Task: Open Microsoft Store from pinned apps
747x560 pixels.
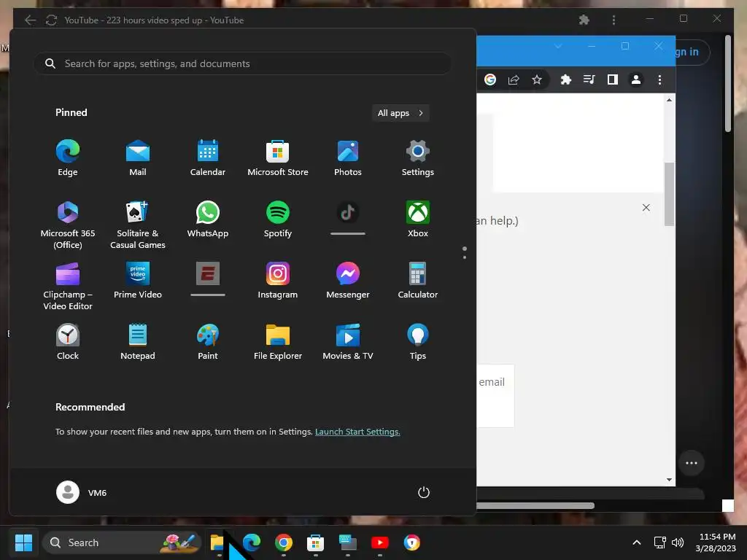Action: [x=278, y=158]
